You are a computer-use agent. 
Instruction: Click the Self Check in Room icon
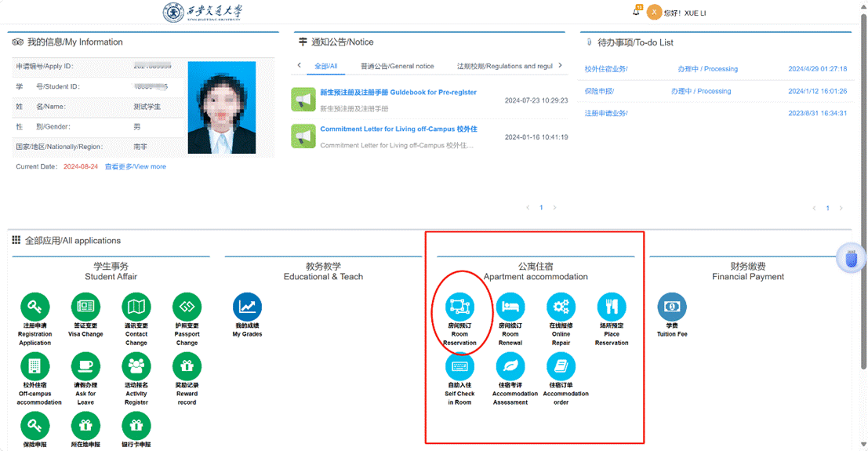[x=459, y=367]
